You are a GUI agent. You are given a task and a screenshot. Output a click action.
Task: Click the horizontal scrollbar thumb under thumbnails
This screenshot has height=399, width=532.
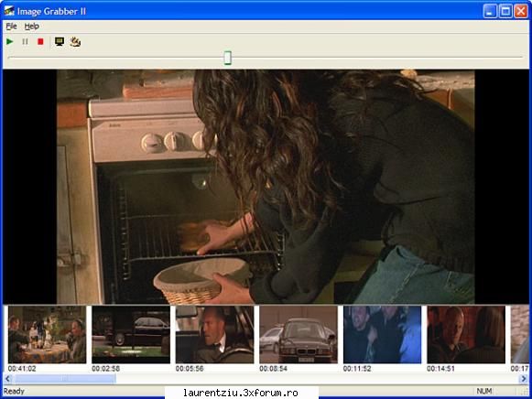[x=65, y=379]
